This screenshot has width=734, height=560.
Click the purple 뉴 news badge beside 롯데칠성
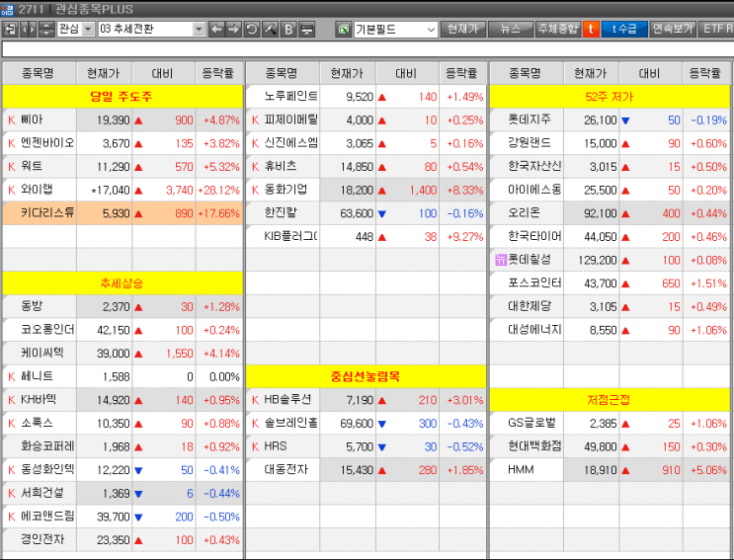[x=501, y=260]
